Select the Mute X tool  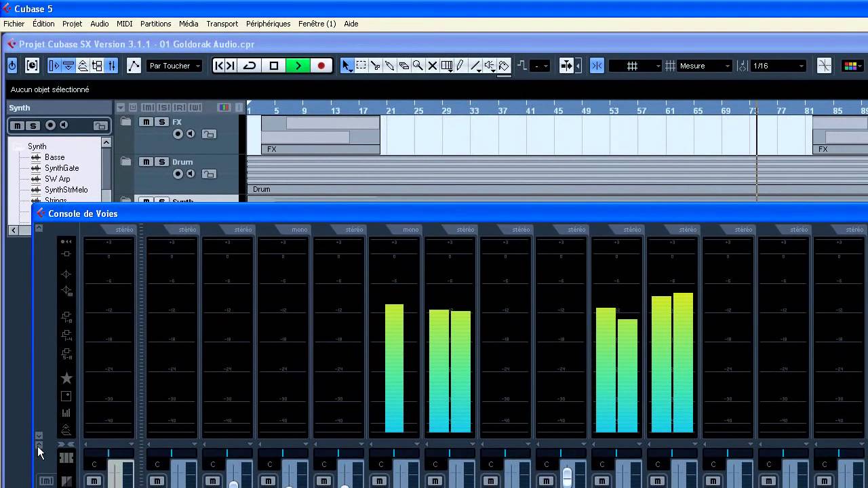point(433,66)
